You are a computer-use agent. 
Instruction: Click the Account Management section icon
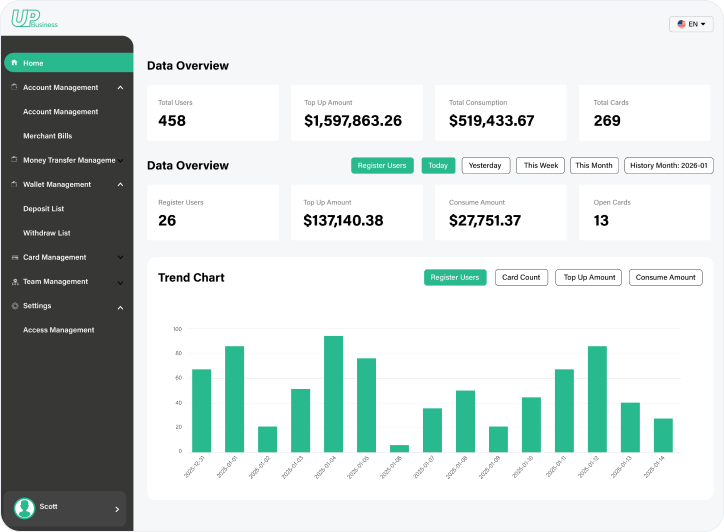click(14, 88)
